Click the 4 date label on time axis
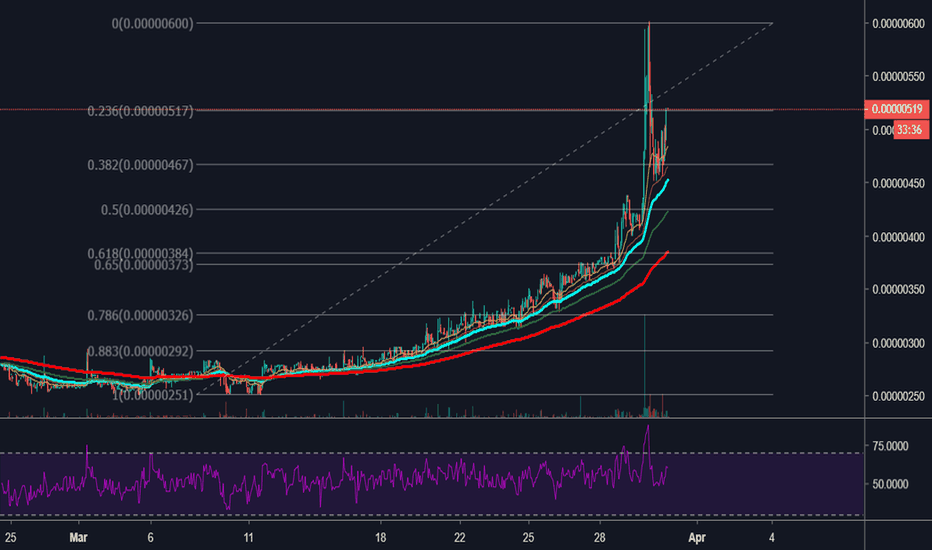The width and height of the screenshot is (932, 550). click(772, 538)
